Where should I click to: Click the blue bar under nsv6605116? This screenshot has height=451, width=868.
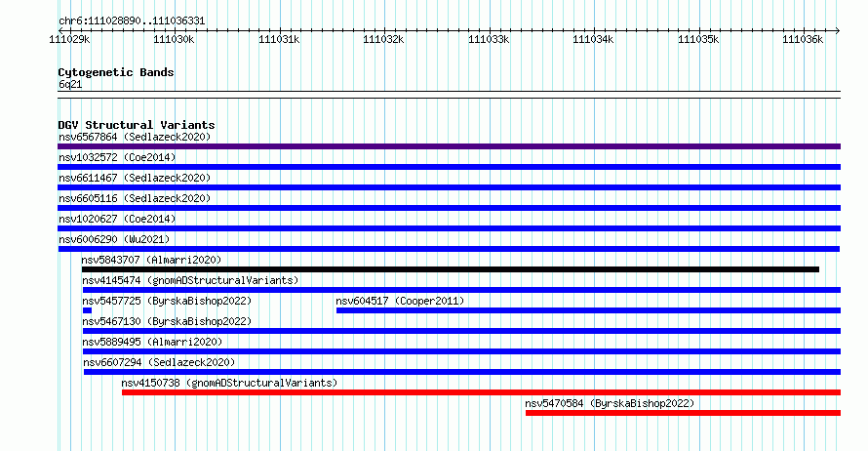[x=449, y=208]
